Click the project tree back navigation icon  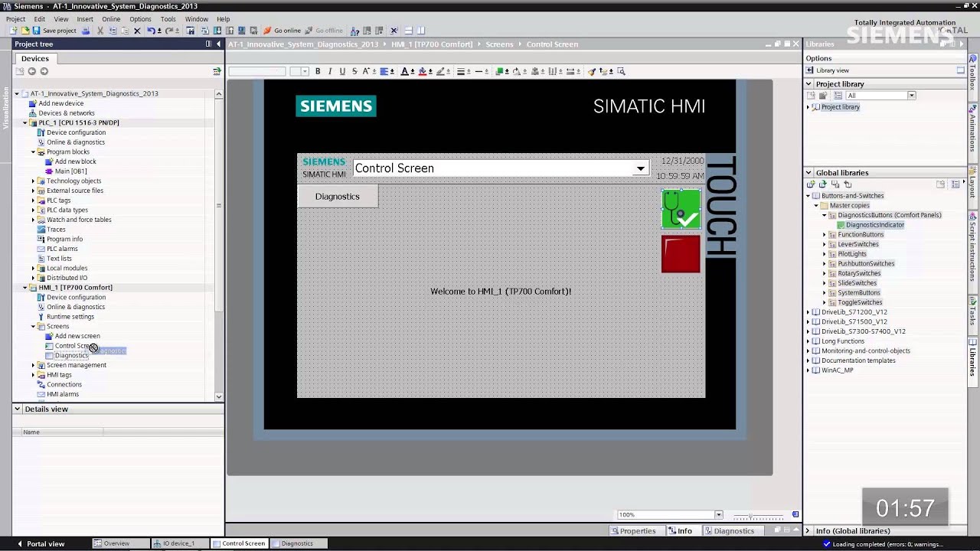coord(31,71)
